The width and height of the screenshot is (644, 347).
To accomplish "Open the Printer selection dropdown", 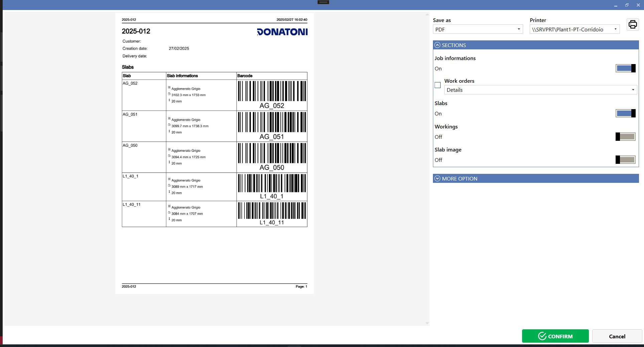I will click(x=575, y=29).
